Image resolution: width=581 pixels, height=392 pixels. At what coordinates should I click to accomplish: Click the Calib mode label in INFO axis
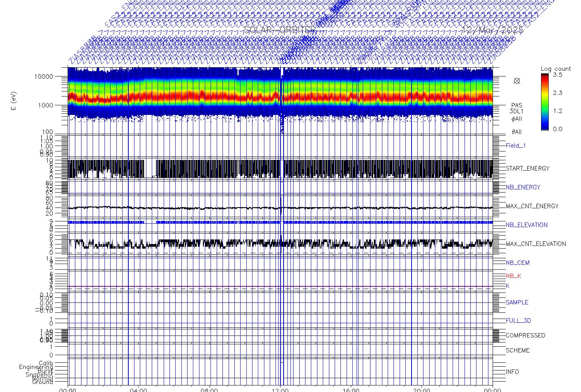46,363
